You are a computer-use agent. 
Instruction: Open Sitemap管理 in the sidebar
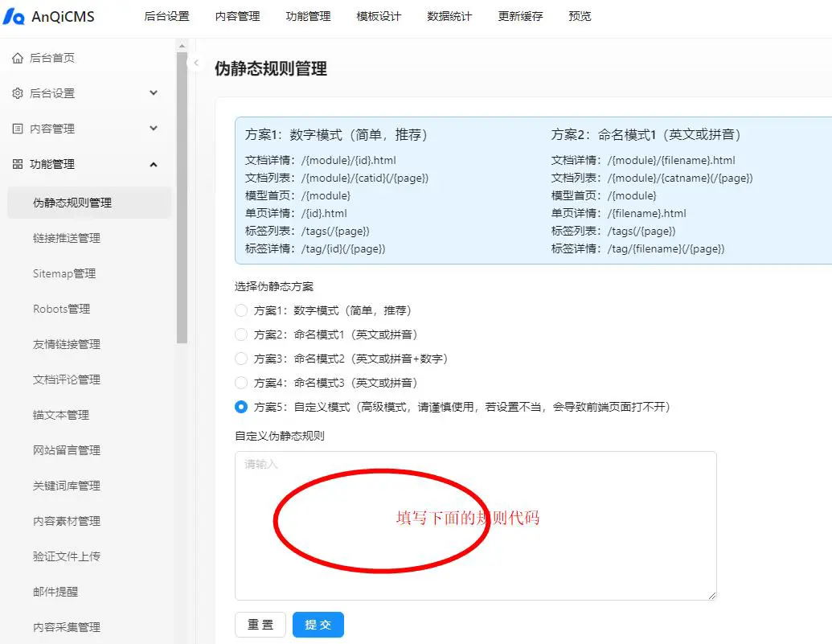(64, 273)
